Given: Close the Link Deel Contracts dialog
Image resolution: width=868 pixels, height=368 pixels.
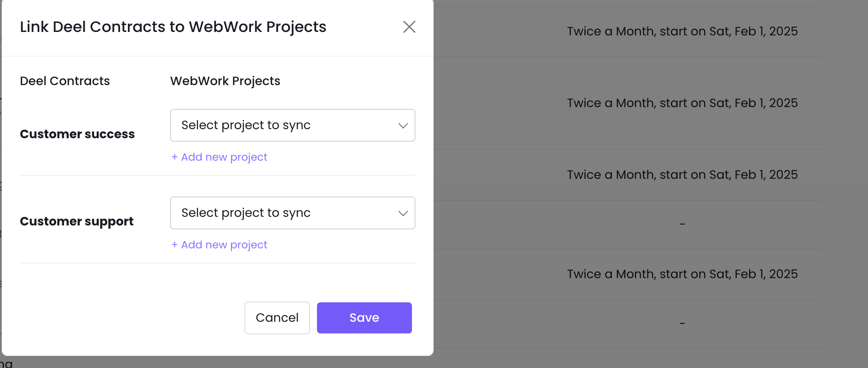Looking at the screenshot, I should click(x=409, y=27).
